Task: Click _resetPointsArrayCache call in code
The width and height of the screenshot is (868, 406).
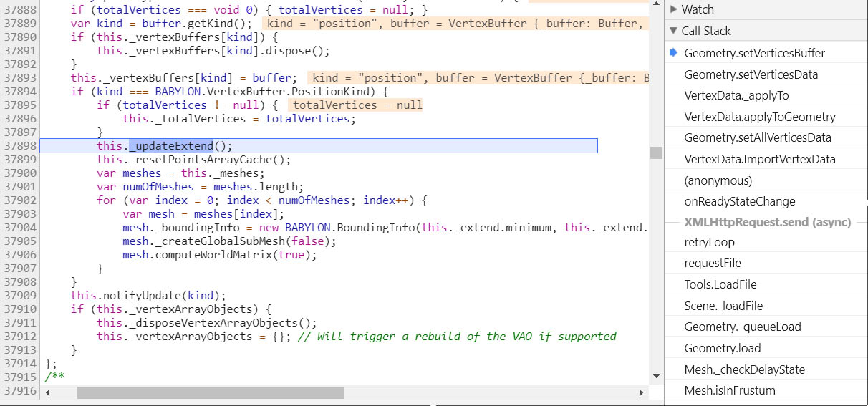Action: [203, 160]
